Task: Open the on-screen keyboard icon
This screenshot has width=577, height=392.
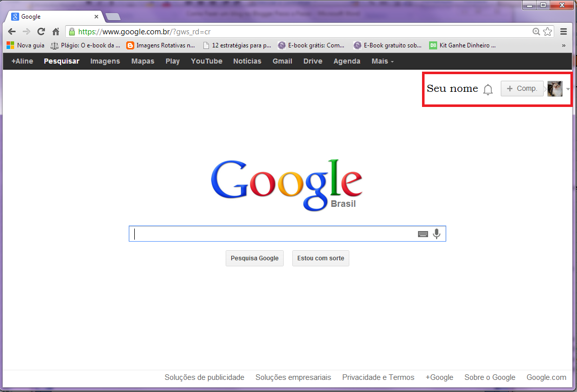Action: (x=423, y=234)
